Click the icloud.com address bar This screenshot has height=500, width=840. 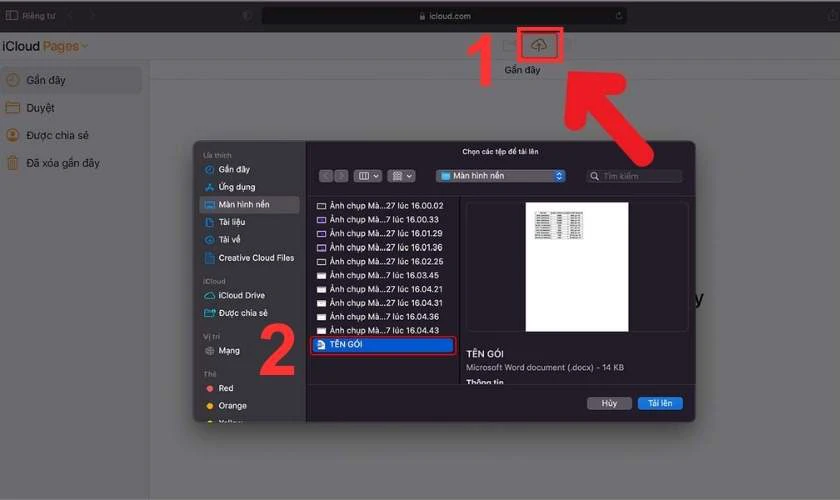[x=444, y=16]
